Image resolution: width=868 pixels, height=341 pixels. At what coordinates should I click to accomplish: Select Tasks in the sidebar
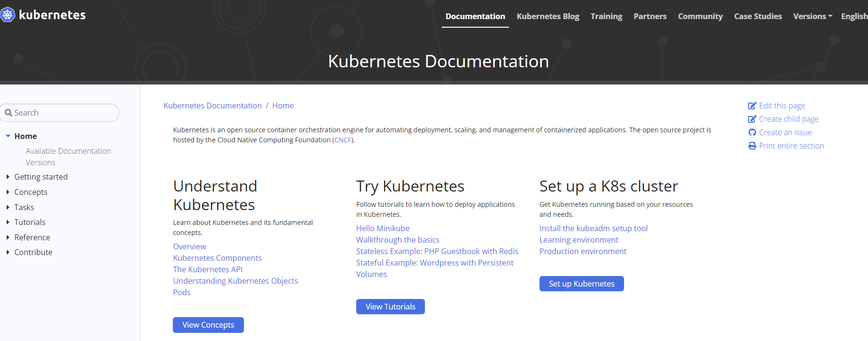[x=24, y=207]
